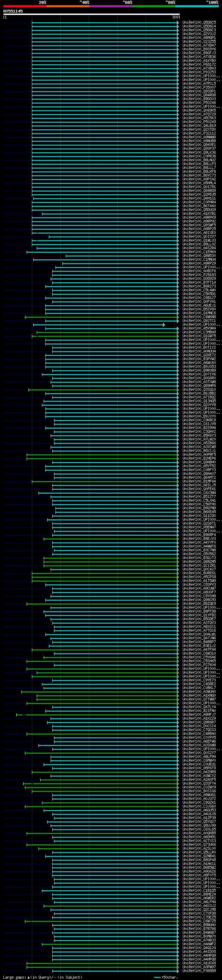
Task: Select hit label UniRef100_Q84VE1
Action: (x=199, y=145)
